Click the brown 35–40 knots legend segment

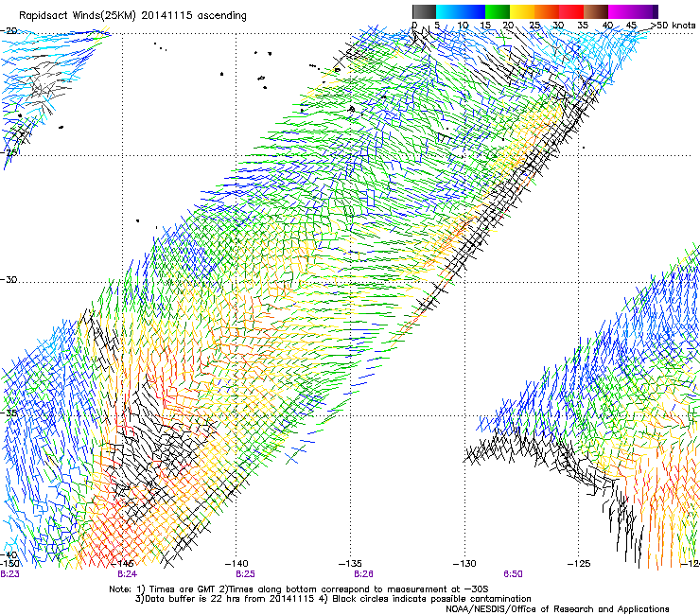(596, 11)
